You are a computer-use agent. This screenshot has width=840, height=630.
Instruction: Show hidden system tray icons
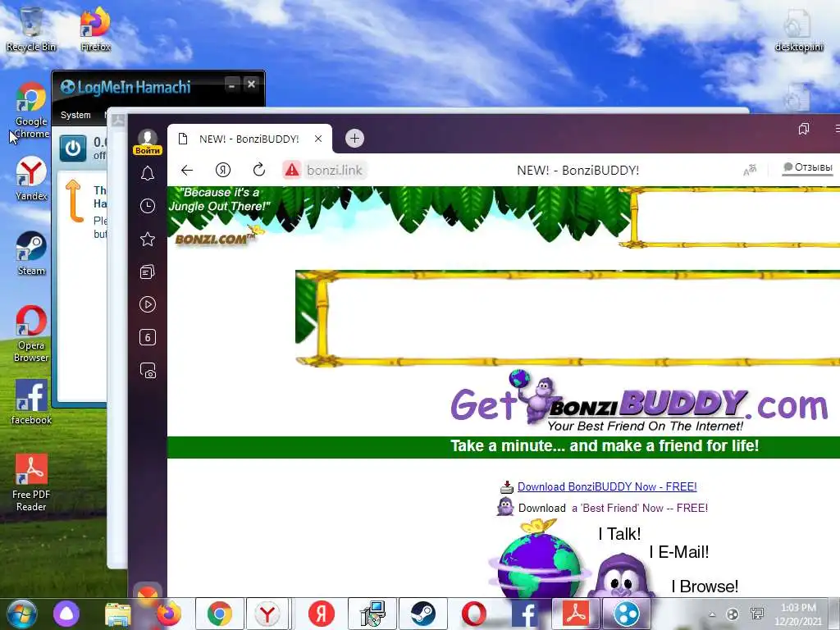712,614
